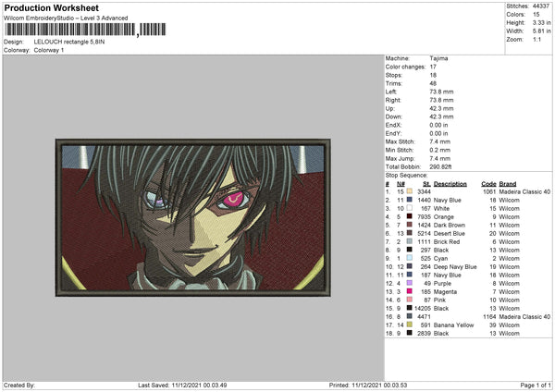The image size is (555, 392).
Task: Click the Stitches value '44337'
Action: click(541, 6)
